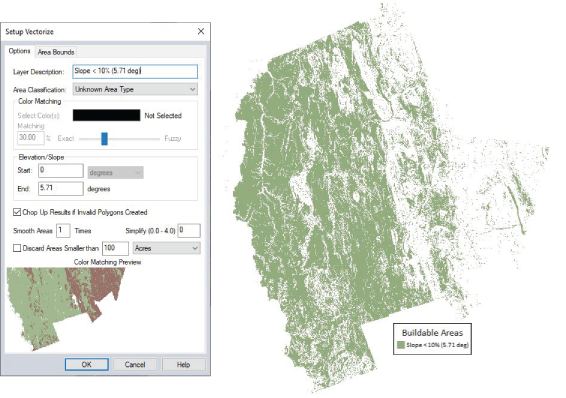
Task: Open the Start units degrees dropdown
Action: tap(116, 172)
